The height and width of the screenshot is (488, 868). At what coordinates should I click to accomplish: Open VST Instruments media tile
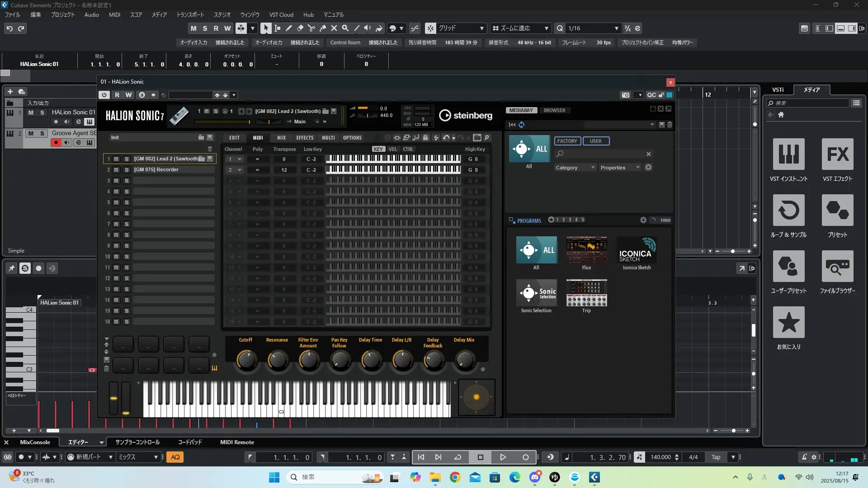788,155
